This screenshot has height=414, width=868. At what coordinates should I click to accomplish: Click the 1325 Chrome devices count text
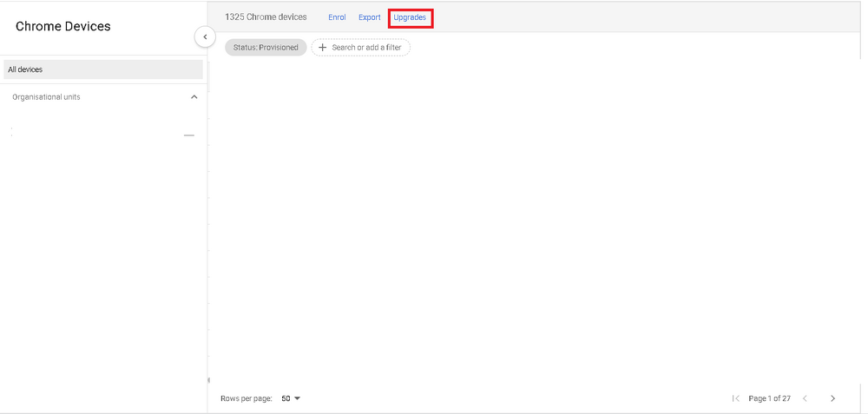point(266,17)
